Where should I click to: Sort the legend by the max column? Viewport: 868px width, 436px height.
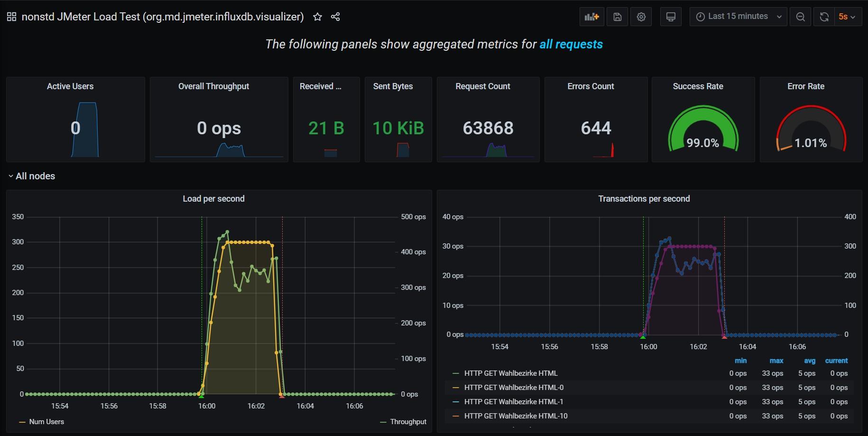776,361
